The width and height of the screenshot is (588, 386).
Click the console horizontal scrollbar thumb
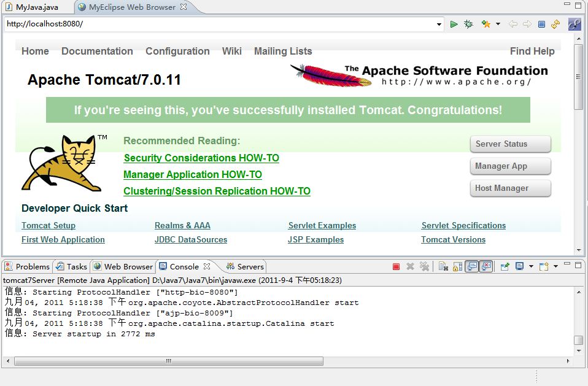[169, 361]
